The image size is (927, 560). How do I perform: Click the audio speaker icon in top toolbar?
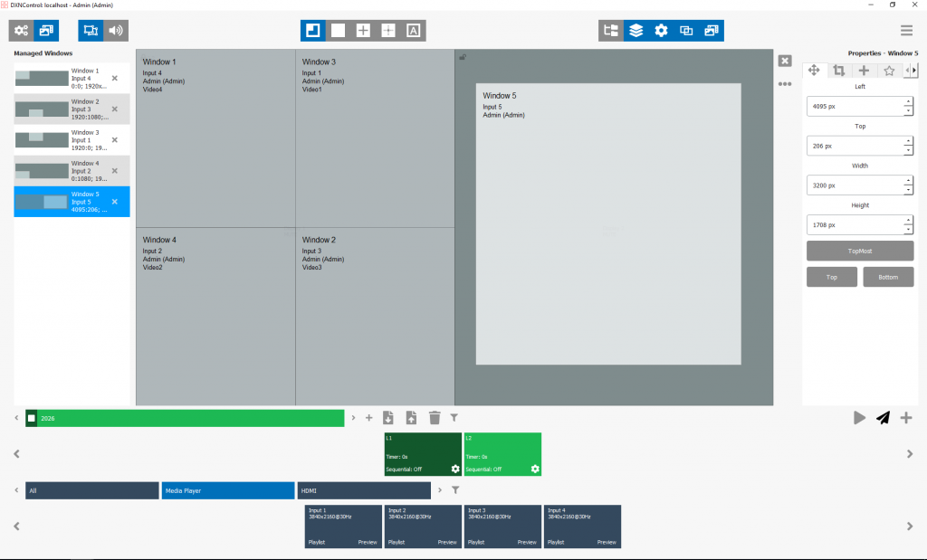coord(116,30)
